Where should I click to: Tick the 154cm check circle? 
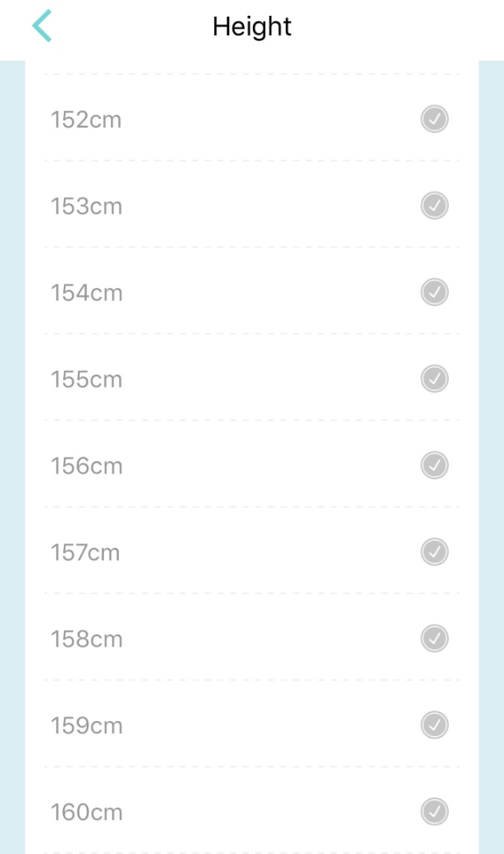[434, 292]
